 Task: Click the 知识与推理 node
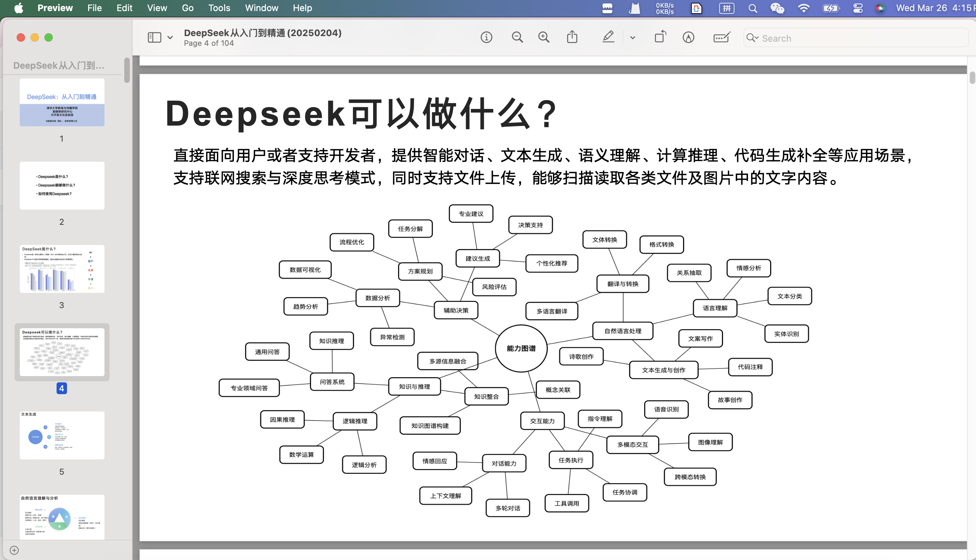[x=414, y=387]
